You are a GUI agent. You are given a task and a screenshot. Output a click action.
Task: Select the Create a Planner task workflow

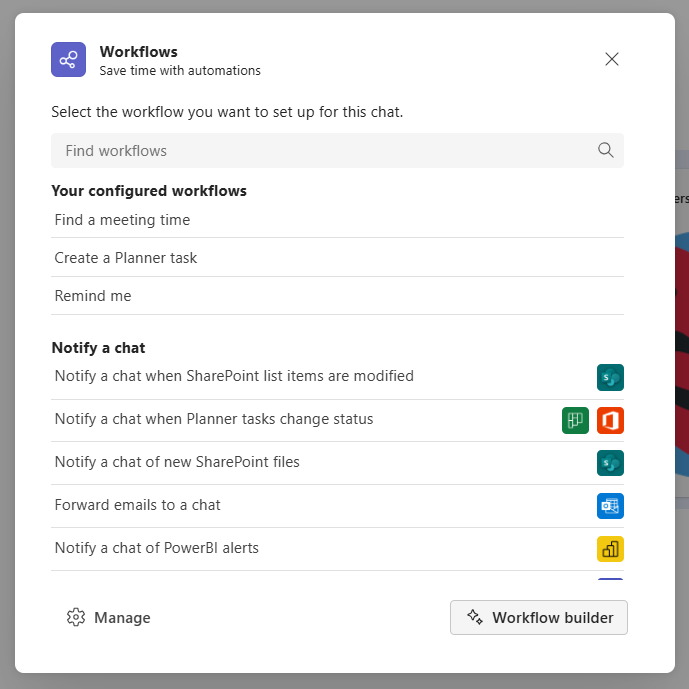[x=337, y=257]
